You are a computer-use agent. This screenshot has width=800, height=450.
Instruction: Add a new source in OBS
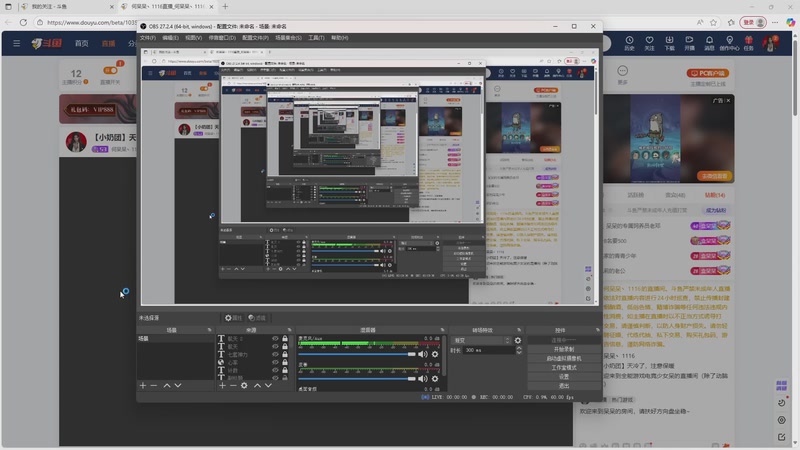[x=222, y=386]
